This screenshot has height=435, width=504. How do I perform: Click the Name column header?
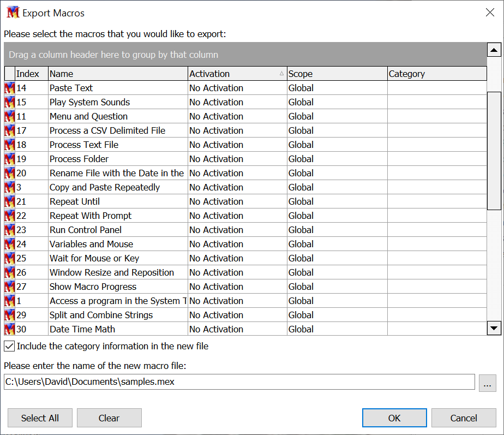[x=118, y=74]
